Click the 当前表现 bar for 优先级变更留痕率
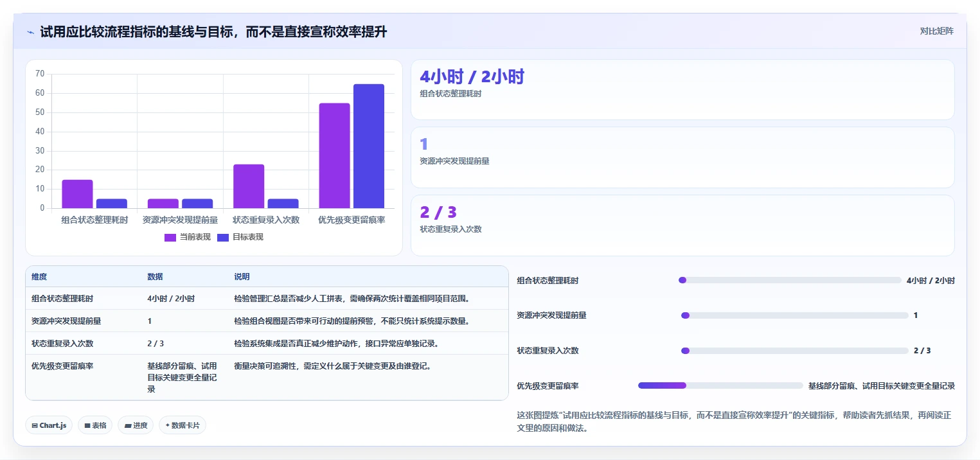Image resolution: width=980 pixels, height=460 pixels. coord(334,155)
